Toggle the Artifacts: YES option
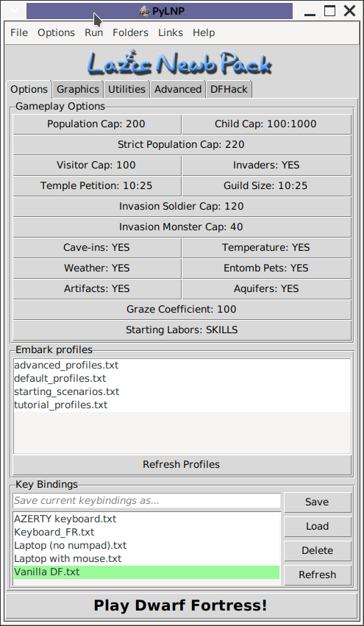Viewport: 364px width, 626px height. pos(96,288)
